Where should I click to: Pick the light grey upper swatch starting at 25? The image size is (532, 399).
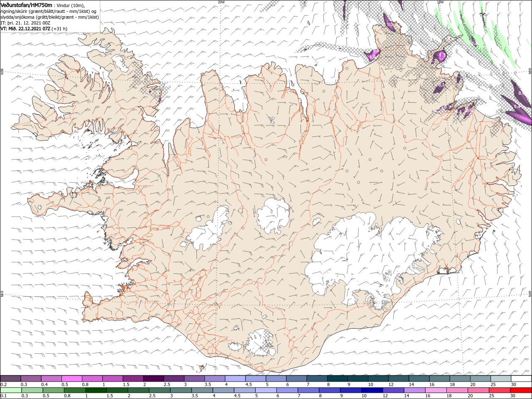501,379
